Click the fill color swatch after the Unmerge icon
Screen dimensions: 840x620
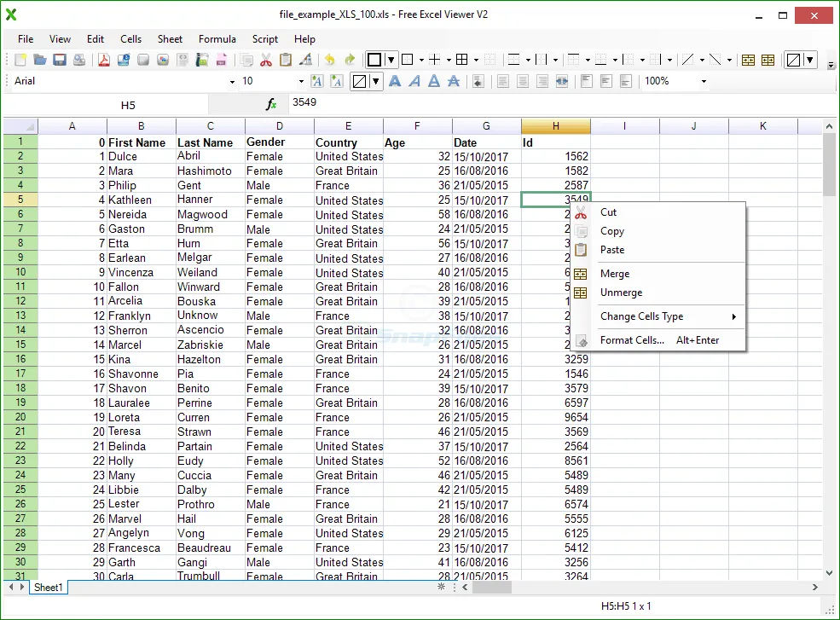pyautogui.click(x=793, y=60)
